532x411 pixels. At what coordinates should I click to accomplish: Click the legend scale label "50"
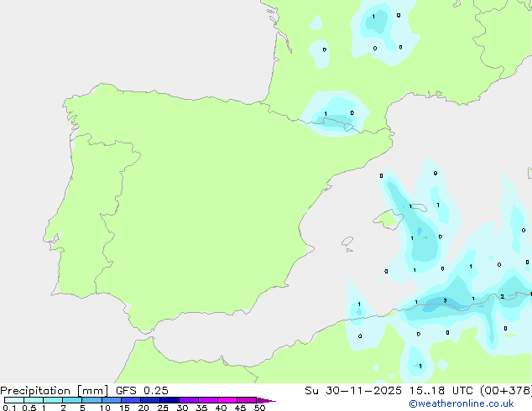(x=259, y=408)
